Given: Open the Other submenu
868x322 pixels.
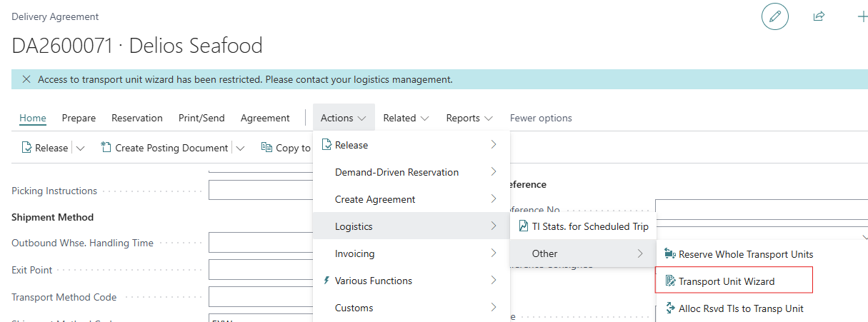Looking at the screenshot, I should pos(583,253).
